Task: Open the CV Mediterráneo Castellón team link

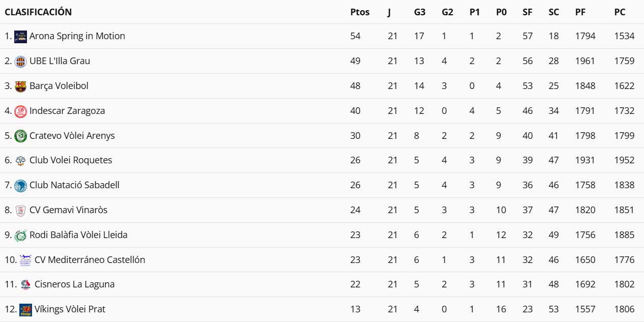Action: pyautogui.click(x=90, y=259)
